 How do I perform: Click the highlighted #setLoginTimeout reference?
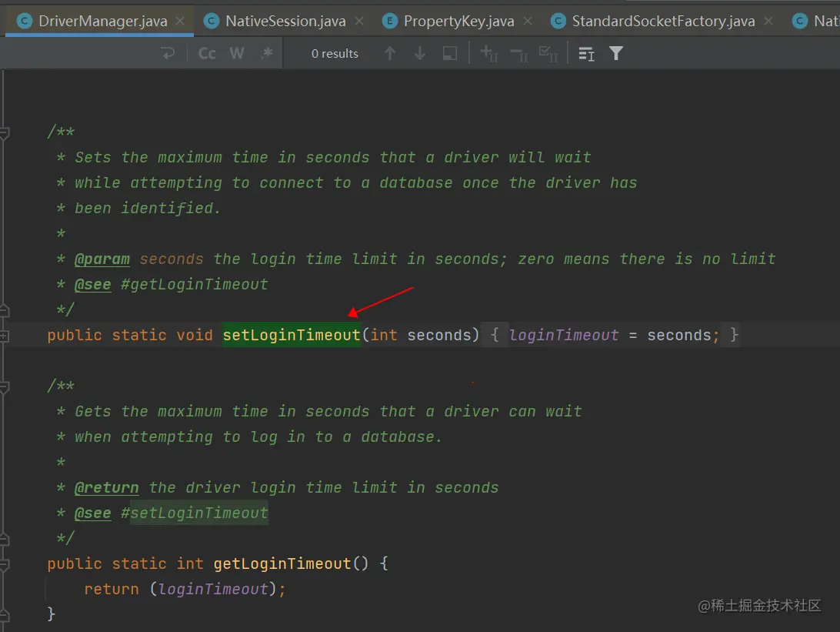pyautogui.click(x=194, y=513)
